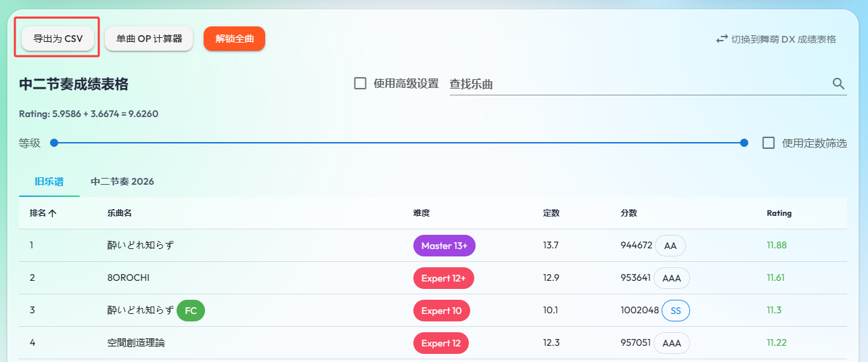Click the 乐曲名 column header
This screenshot has width=868, height=362.
pyautogui.click(x=119, y=213)
